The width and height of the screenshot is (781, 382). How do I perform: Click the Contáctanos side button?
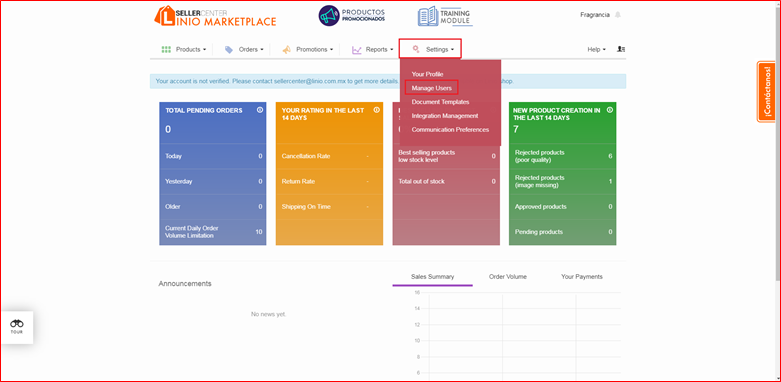click(x=766, y=92)
